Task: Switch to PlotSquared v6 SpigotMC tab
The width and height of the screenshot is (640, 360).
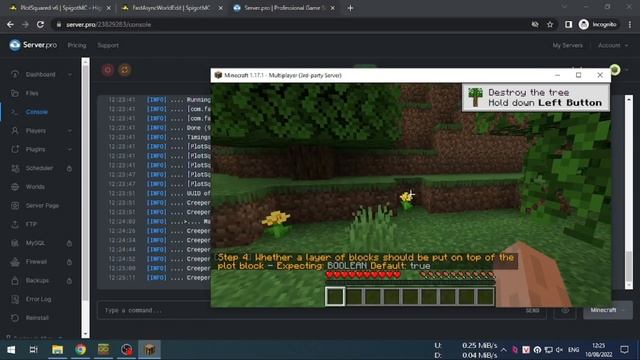Action: (60, 8)
